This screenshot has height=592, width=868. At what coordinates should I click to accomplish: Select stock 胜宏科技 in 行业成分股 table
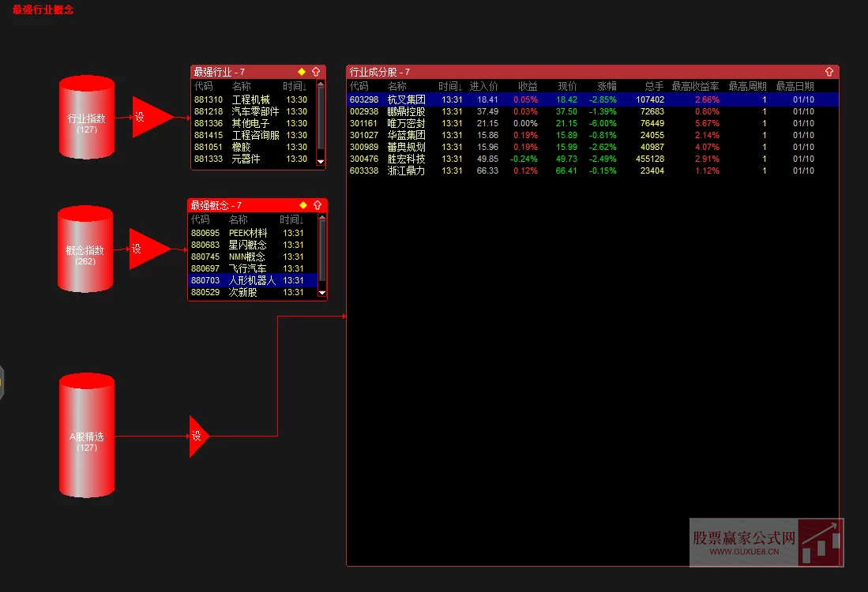pos(406,159)
